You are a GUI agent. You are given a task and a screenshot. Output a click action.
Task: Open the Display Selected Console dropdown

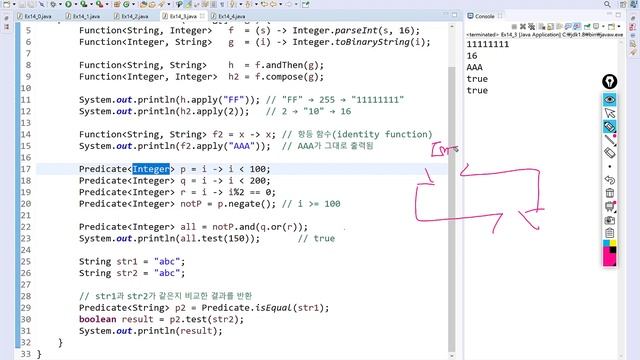point(603,27)
